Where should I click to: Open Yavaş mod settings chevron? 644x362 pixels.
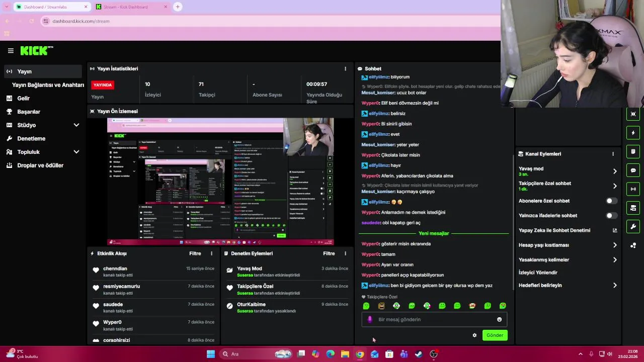[x=615, y=171]
